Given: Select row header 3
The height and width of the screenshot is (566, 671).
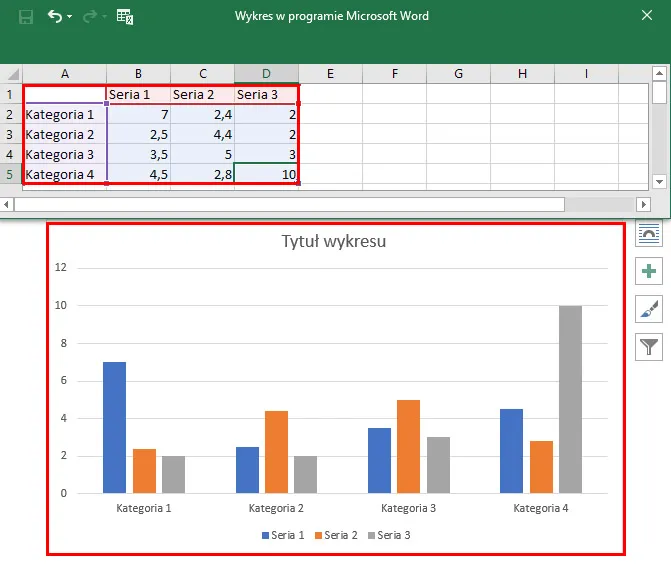Looking at the screenshot, I should click(x=10, y=134).
